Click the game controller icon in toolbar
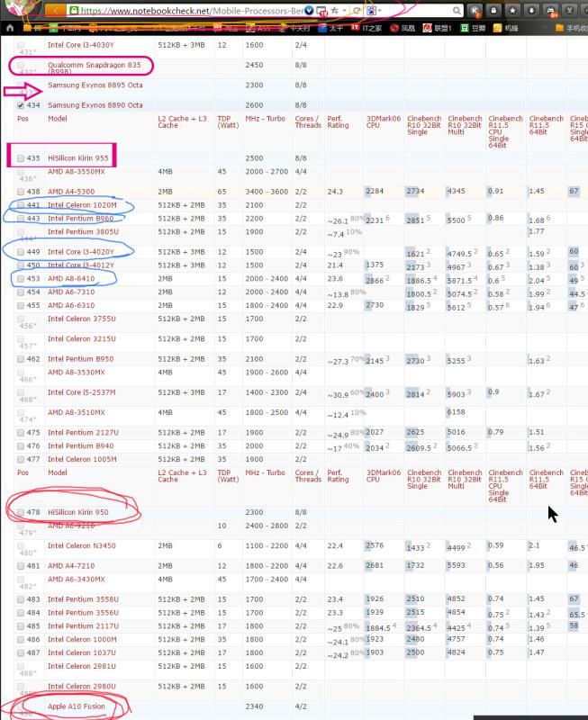 click(x=550, y=11)
